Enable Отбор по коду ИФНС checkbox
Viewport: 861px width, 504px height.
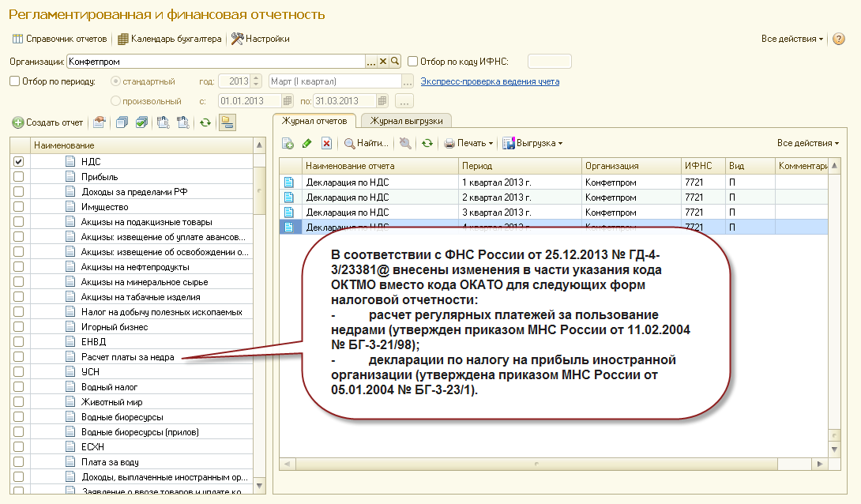413,62
